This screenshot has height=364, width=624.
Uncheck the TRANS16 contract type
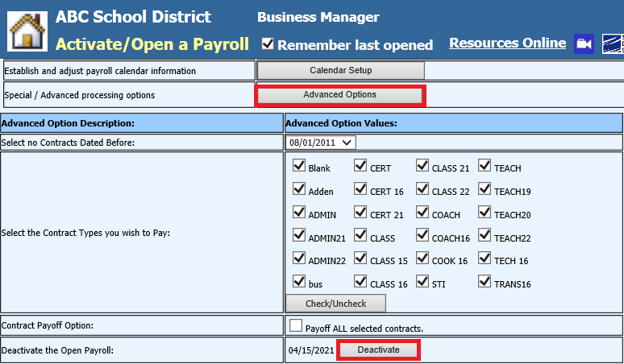(485, 282)
